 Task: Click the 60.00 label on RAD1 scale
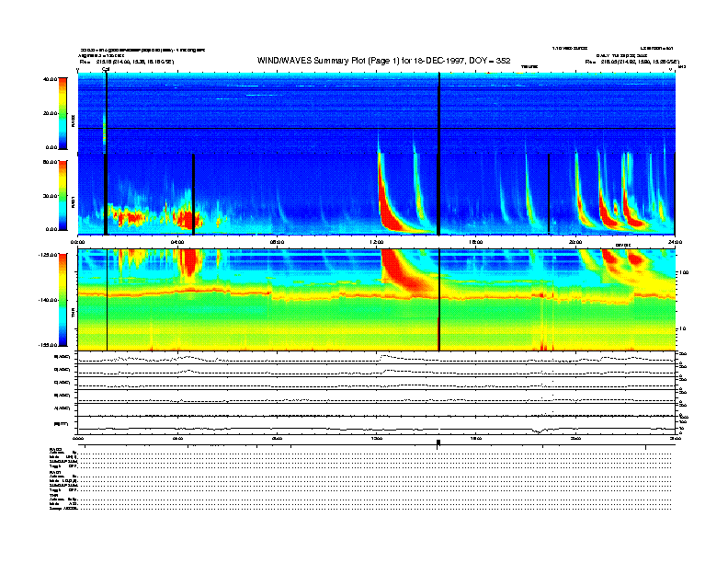pos(50,162)
